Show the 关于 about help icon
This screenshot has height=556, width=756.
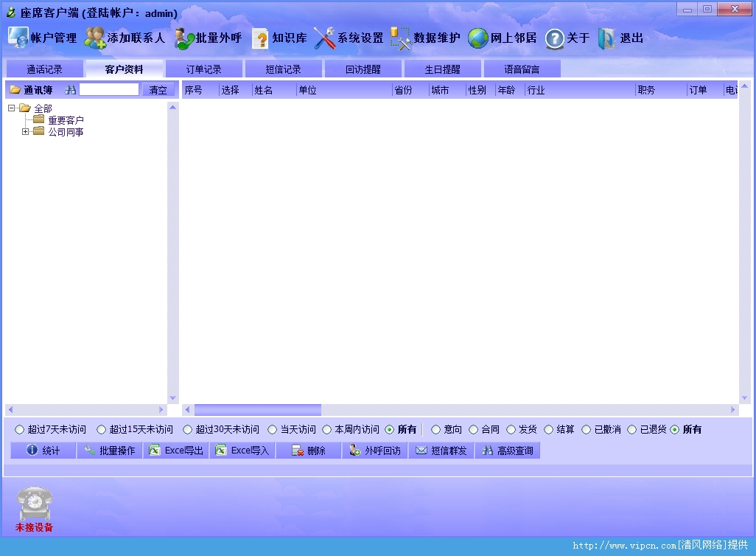coord(554,38)
